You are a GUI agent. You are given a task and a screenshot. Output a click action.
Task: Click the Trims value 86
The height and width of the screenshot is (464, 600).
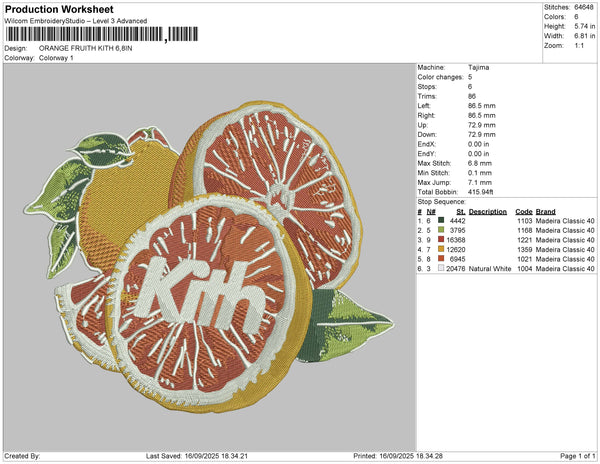pyautogui.click(x=472, y=96)
